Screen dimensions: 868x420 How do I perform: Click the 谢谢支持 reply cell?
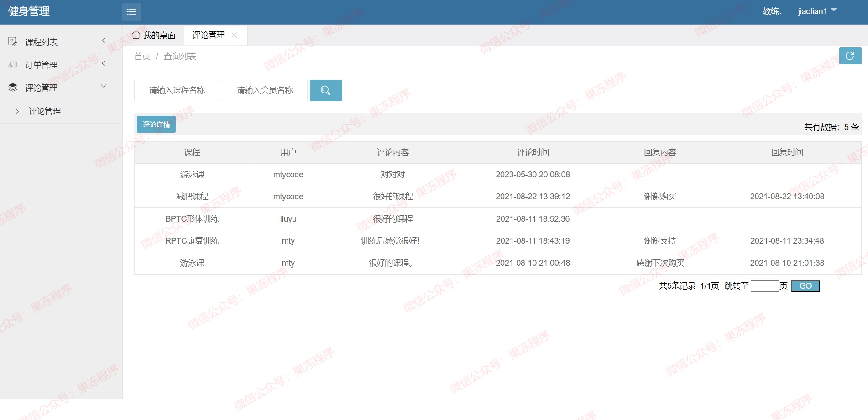tap(660, 241)
